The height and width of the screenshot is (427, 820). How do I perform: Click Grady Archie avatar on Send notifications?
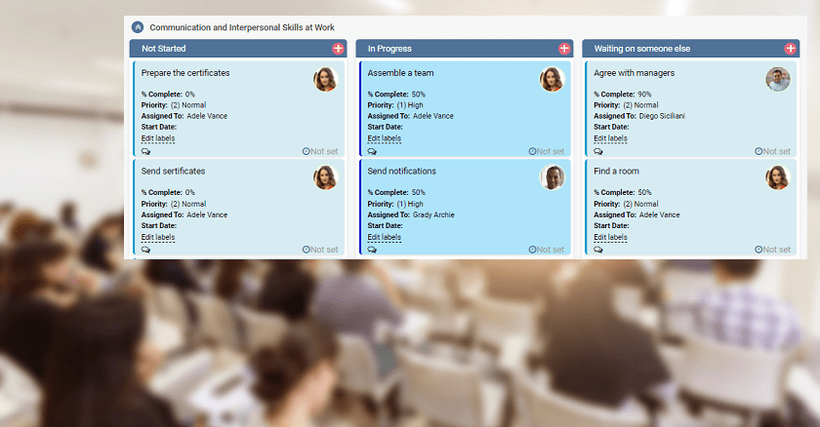(552, 177)
